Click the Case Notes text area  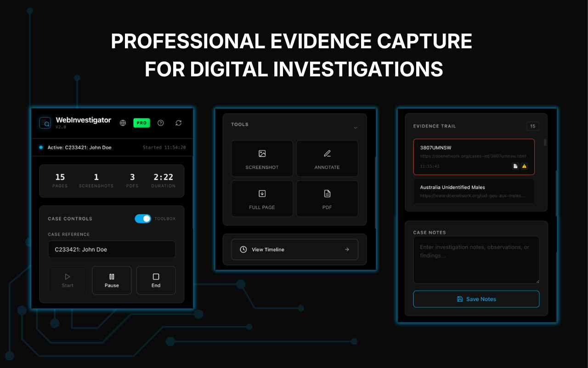[x=476, y=260]
